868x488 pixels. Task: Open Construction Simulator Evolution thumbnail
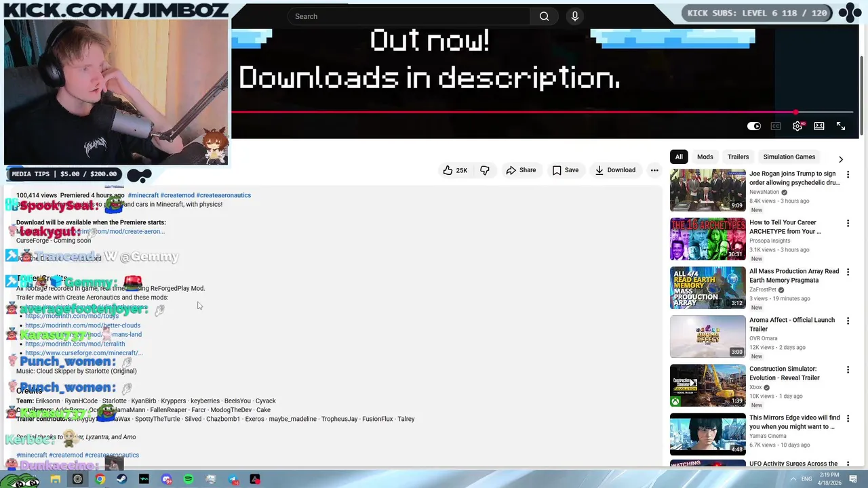(x=707, y=385)
